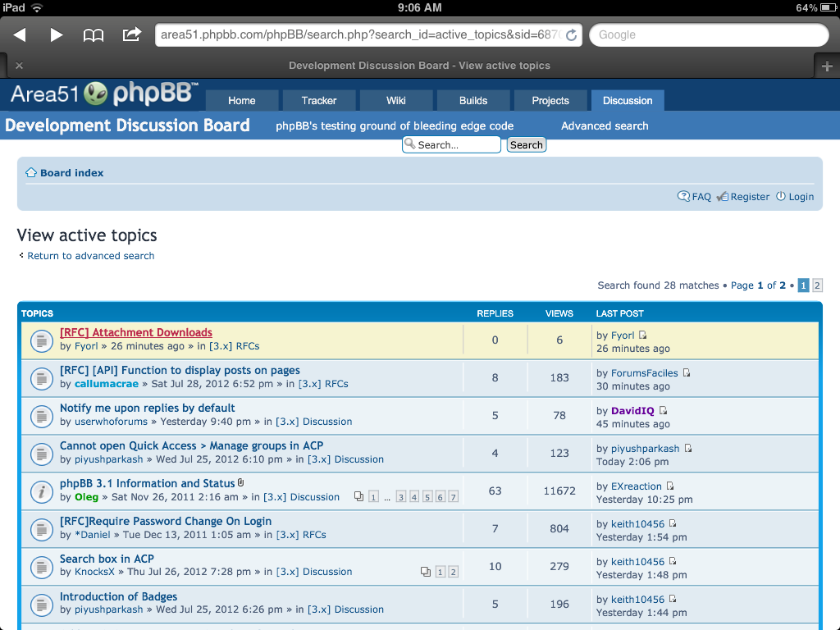Image resolution: width=840 pixels, height=630 pixels.
Task: Select the Builds tab
Action: (x=473, y=101)
